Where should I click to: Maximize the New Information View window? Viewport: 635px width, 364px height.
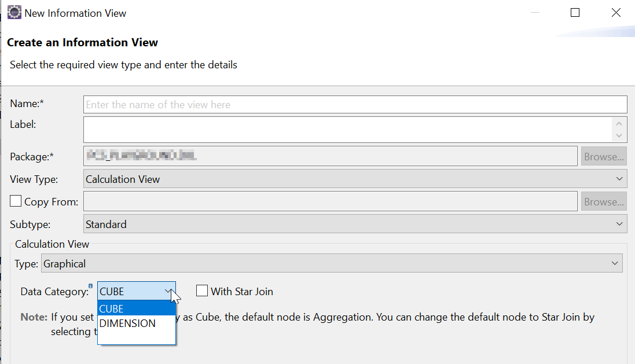[575, 13]
